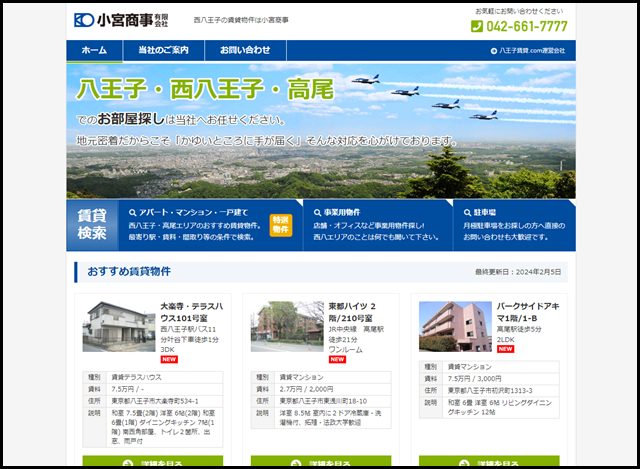Click 最終更新日：2024年2月5日 text
This screenshot has width=640, height=469.
tap(518, 272)
